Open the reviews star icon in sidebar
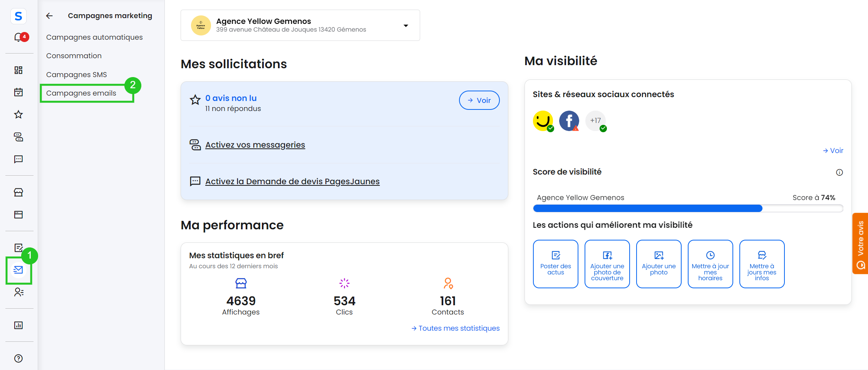This screenshot has width=868, height=370. pyautogui.click(x=18, y=114)
